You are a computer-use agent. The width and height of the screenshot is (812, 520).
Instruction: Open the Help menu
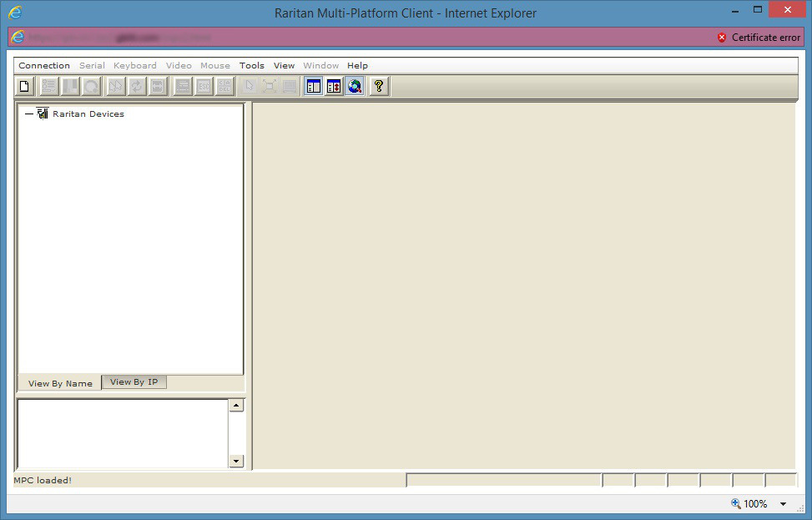point(357,65)
